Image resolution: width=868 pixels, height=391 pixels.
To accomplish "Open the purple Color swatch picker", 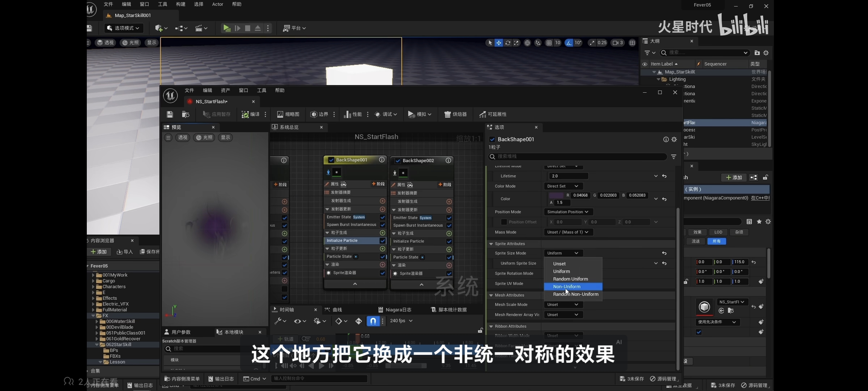I will (x=556, y=195).
